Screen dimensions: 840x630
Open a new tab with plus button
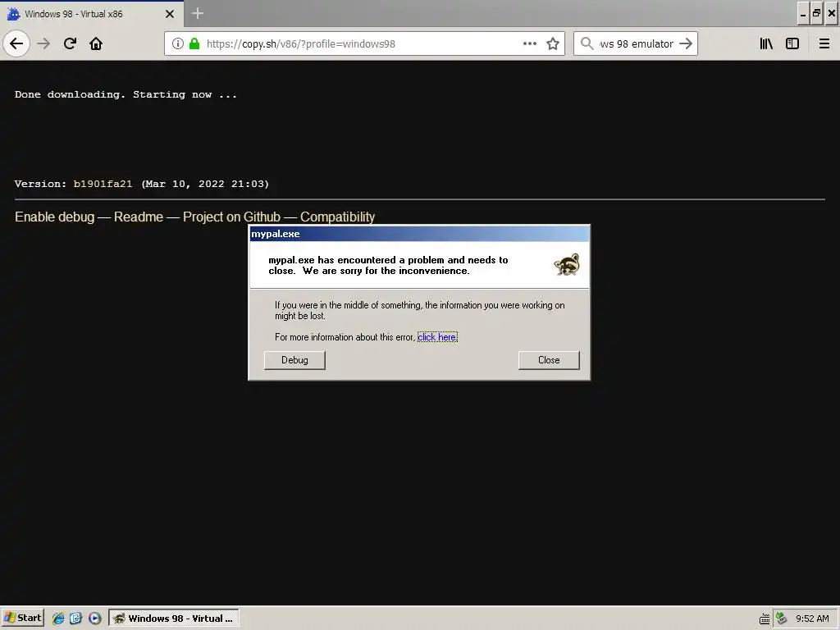[198, 13]
